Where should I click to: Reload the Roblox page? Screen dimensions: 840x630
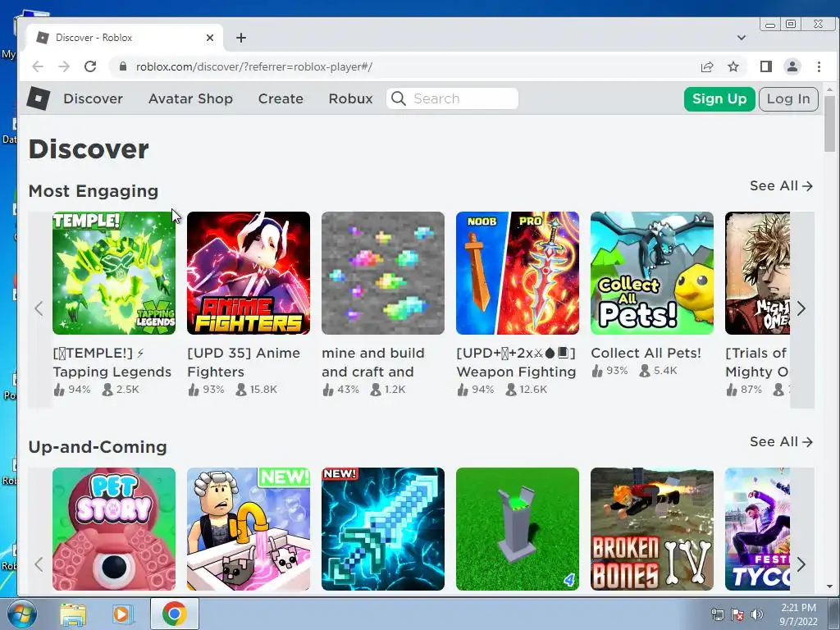[x=90, y=66]
